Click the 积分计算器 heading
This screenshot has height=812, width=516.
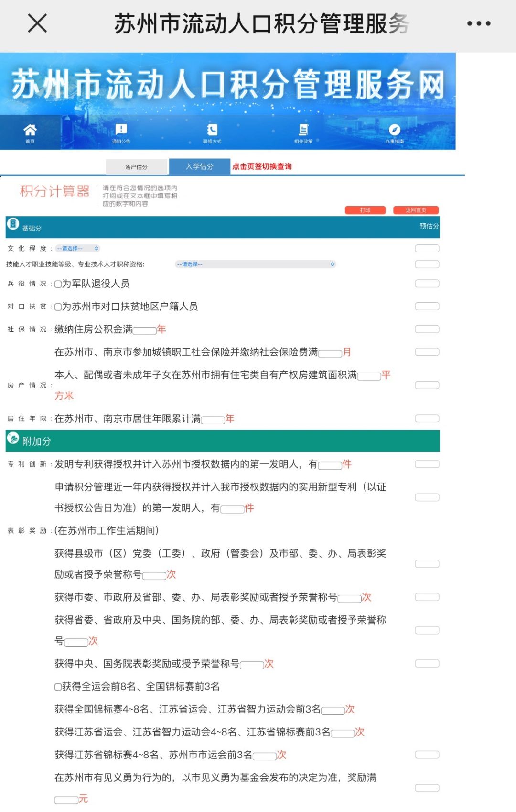coord(54,191)
